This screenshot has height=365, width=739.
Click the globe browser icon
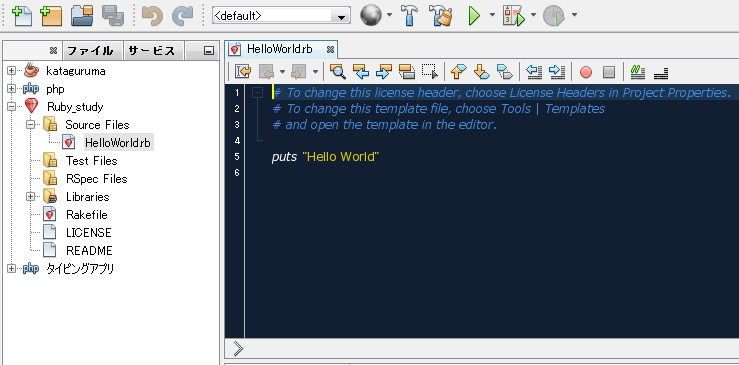tap(371, 16)
